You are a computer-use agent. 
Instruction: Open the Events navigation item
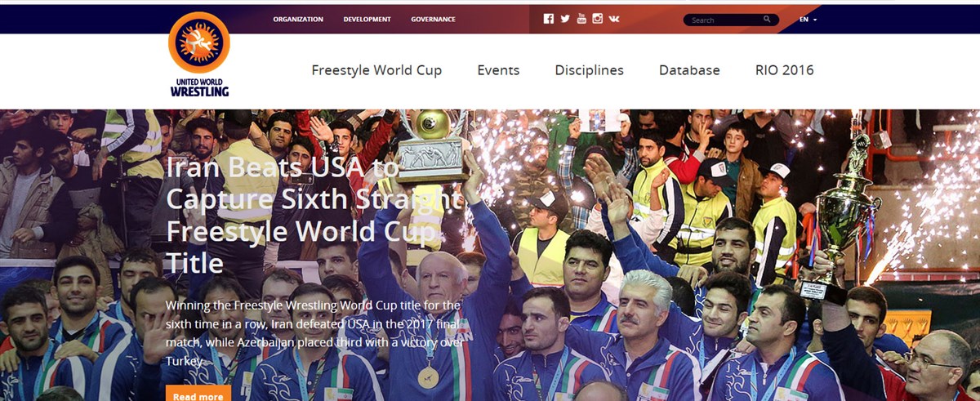point(498,70)
